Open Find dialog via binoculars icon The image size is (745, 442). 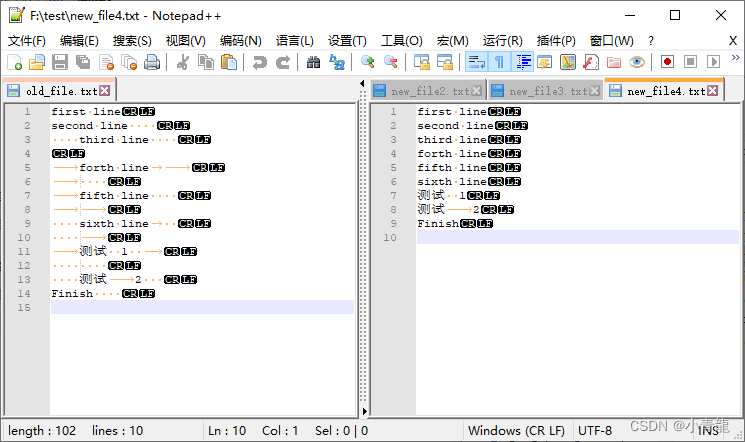tap(313, 62)
